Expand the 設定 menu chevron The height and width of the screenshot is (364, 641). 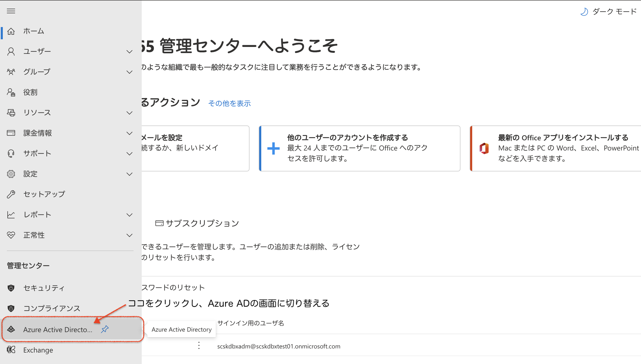(129, 174)
